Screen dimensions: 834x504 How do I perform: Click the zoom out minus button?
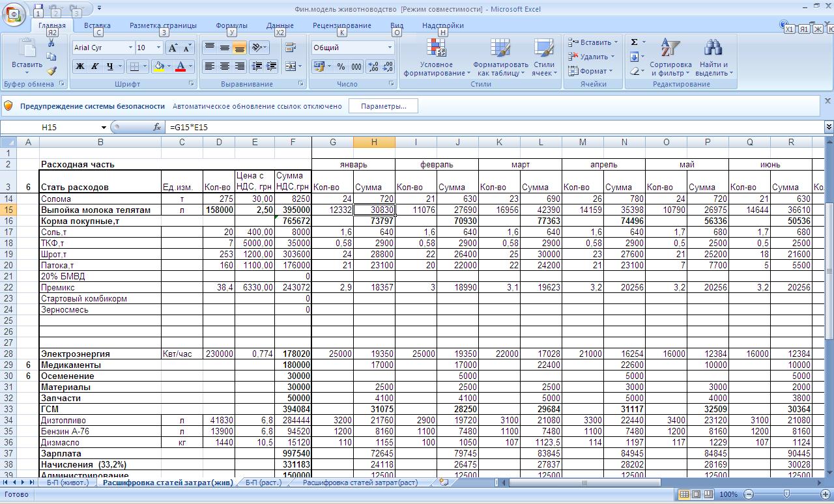[749, 494]
